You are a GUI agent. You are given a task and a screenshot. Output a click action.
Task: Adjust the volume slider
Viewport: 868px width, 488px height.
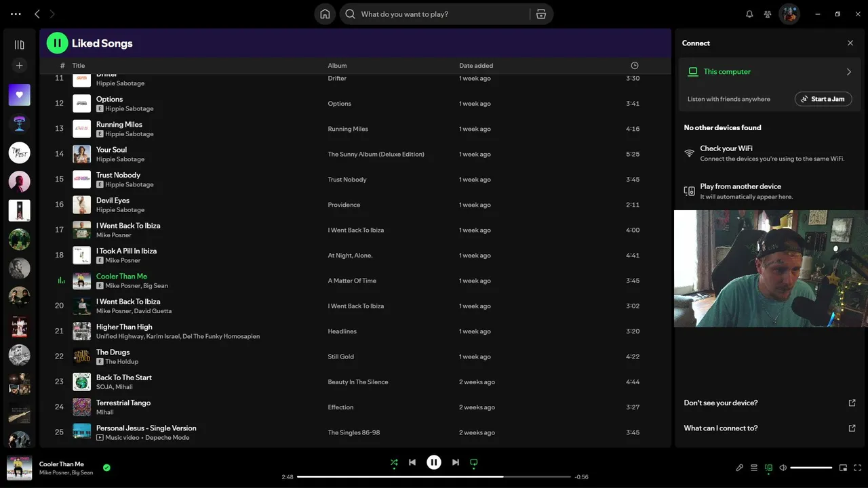pos(811,468)
